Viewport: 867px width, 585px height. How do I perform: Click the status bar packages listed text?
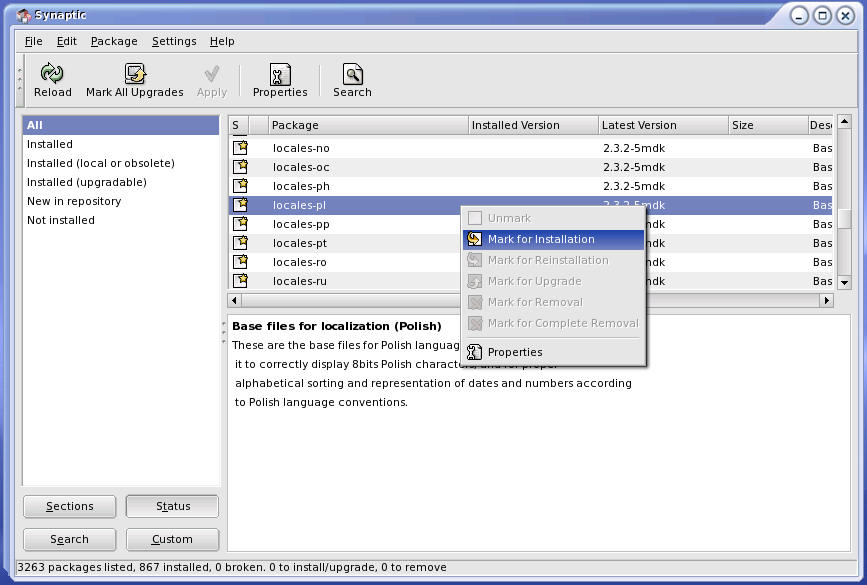tap(232, 567)
